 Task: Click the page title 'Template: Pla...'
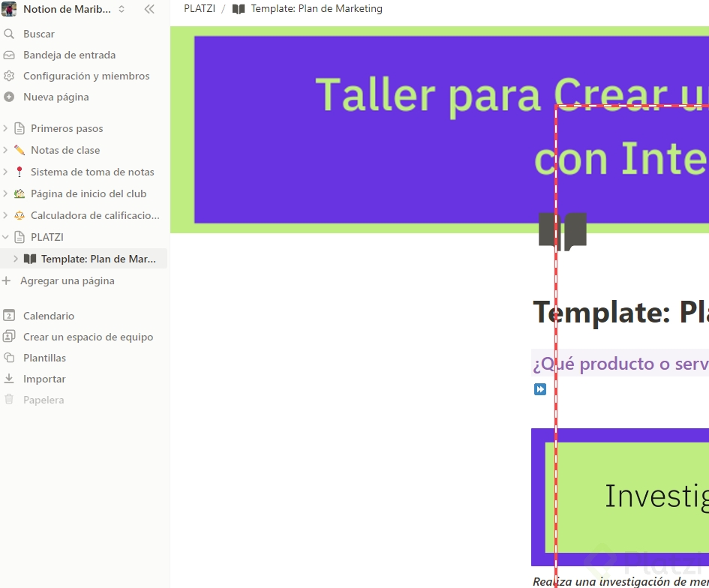(x=620, y=312)
